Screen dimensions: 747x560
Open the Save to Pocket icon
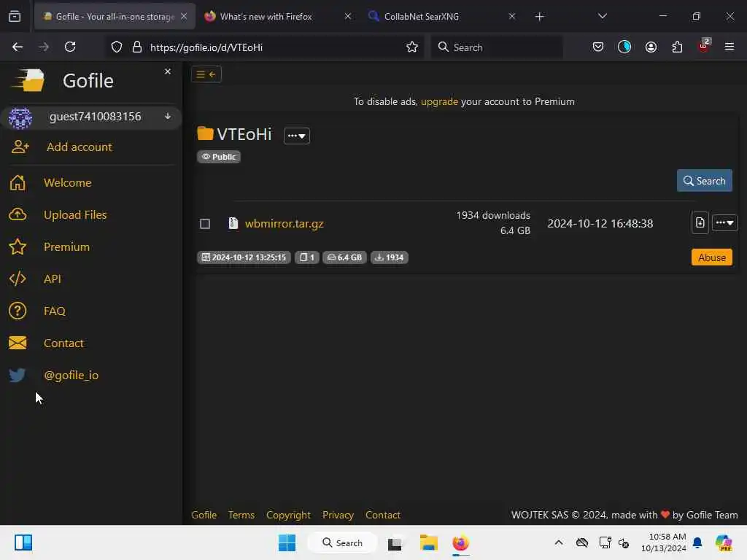[x=598, y=47]
